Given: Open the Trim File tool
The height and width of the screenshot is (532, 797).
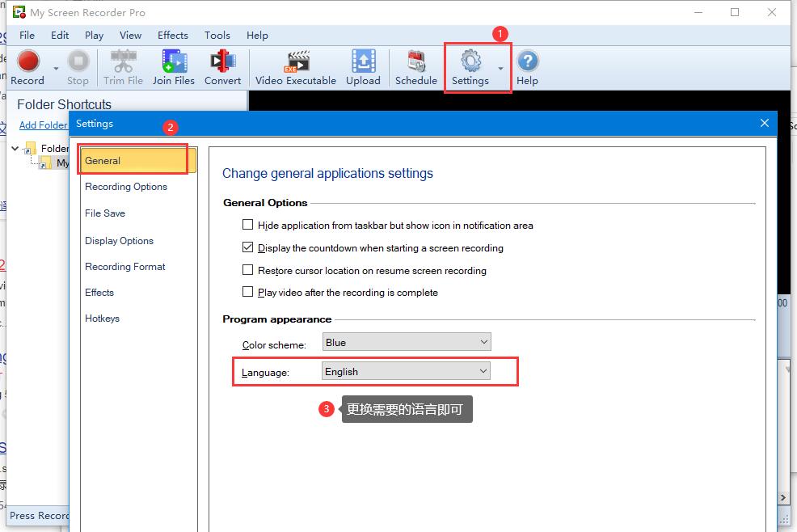Looking at the screenshot, I should [123, 67].
